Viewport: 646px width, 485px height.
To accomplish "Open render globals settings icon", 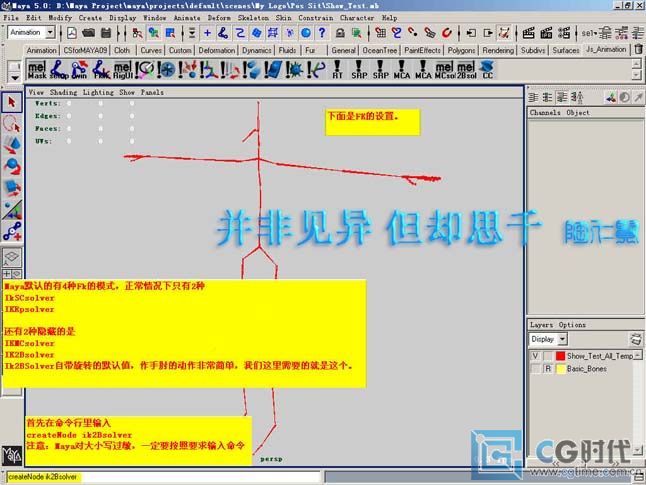I will (x=564, y=33).
